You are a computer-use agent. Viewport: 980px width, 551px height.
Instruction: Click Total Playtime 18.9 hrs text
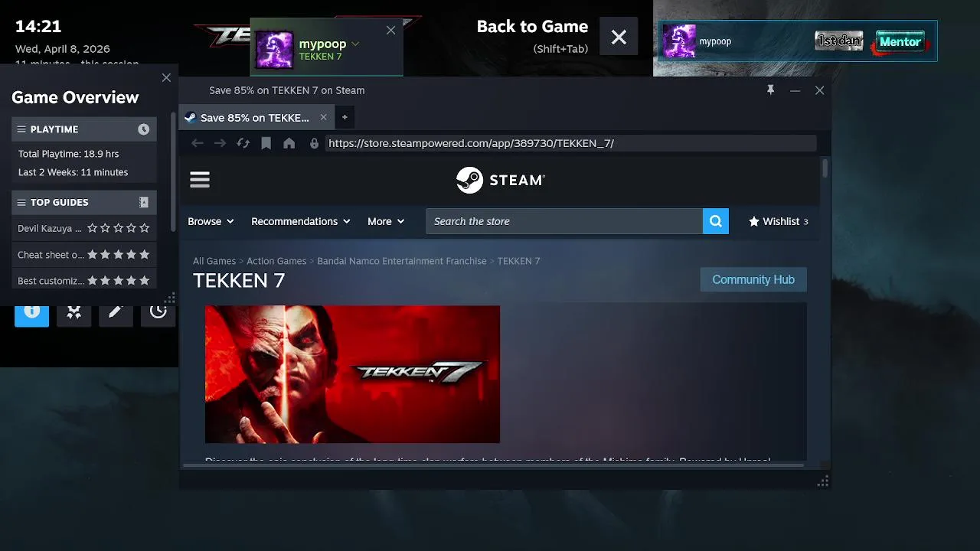click(x=68, y=154)
